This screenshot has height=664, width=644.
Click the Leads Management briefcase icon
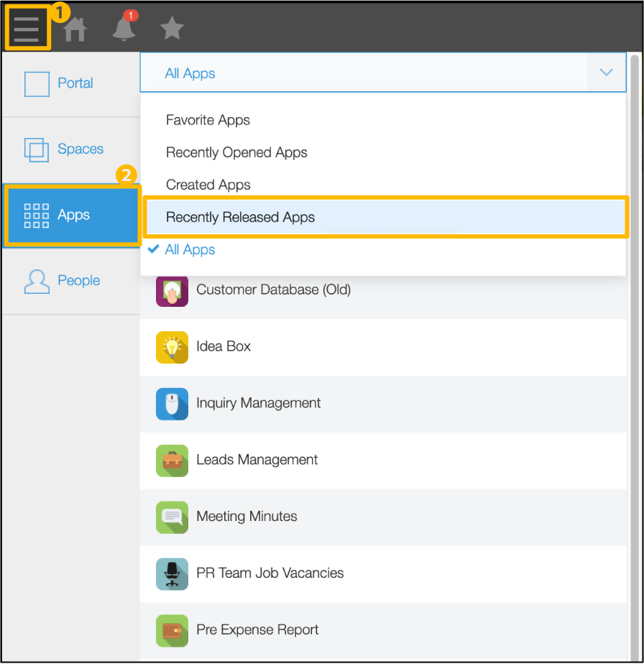click(x=172, y=461)
